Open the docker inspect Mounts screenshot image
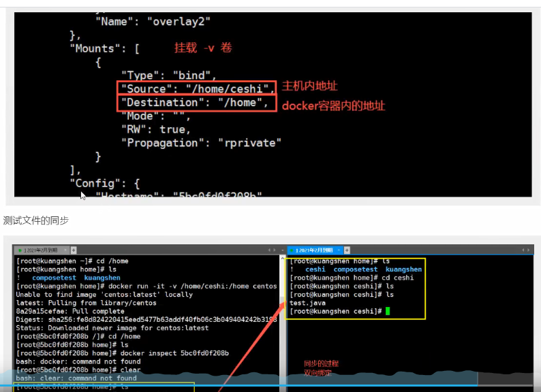 [273, 104]
